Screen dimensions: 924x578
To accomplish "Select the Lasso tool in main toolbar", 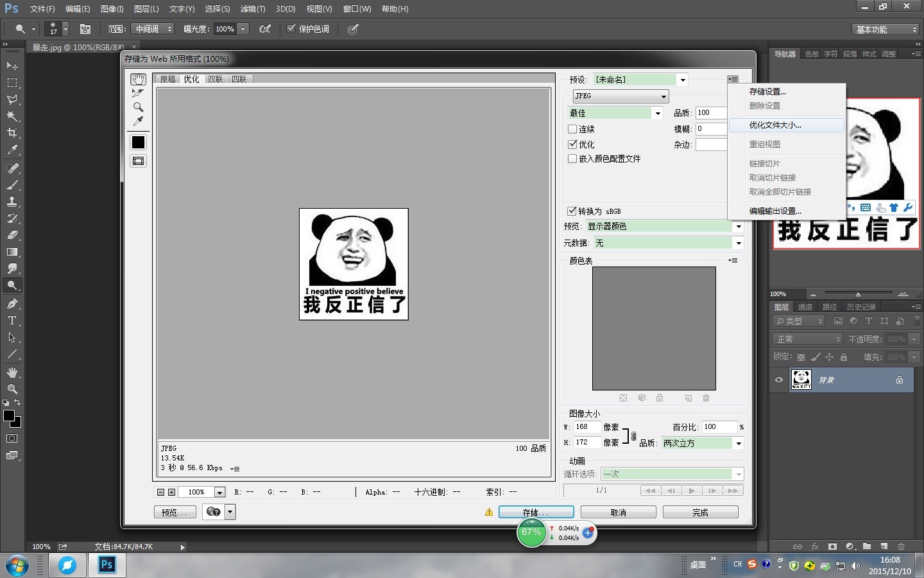I will tap(12, 100).
